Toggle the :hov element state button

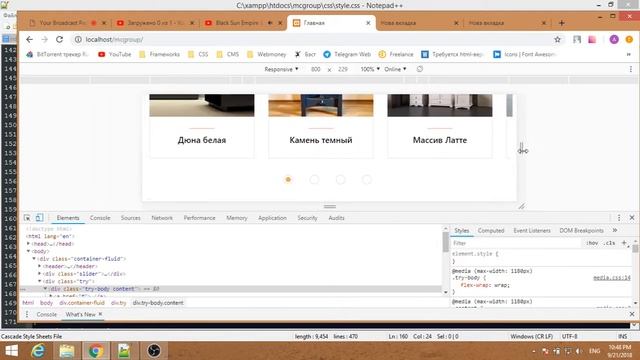(592, 243)
